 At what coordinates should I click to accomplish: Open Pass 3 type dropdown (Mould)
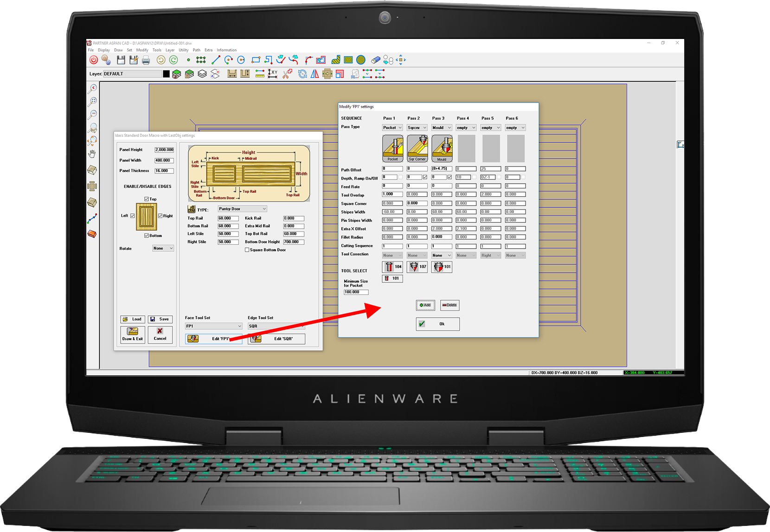click(x=442, y=128)
